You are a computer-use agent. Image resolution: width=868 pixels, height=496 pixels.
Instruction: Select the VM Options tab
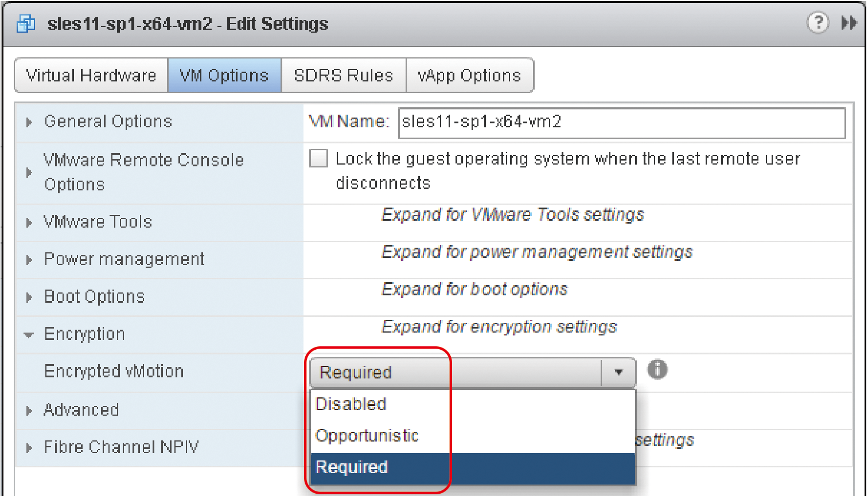[x=224, y=75]
